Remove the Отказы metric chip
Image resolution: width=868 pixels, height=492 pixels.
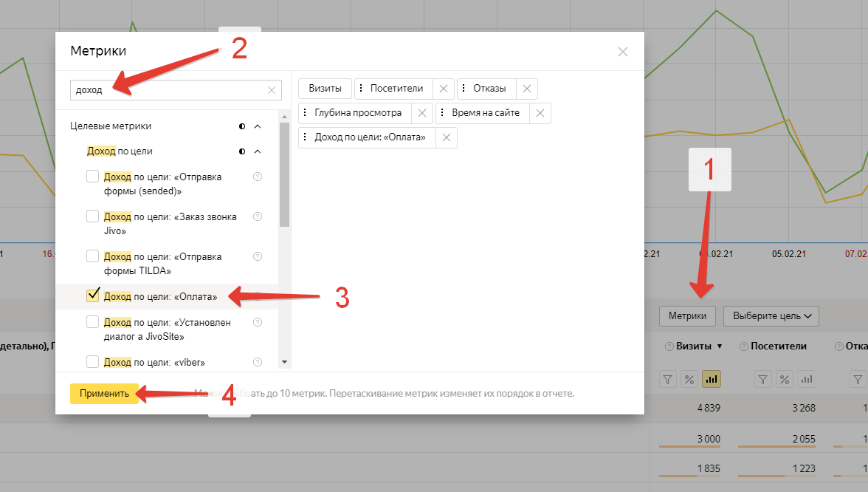pos(527,89)
